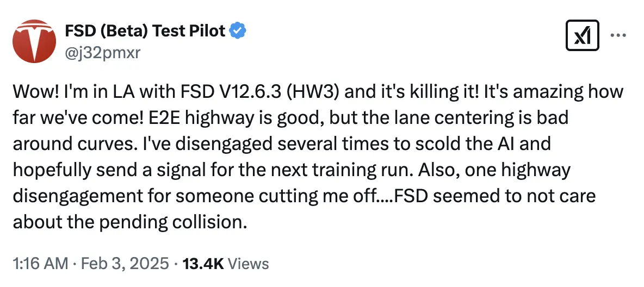The height and width of the screenshot is (287, 644).
Task: Click the 13.4K view count number
Action: click(203, 264)
